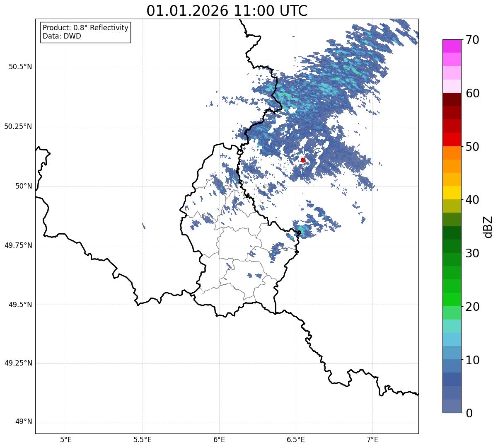
Task: Click the 'Data: DWD' label
Action: 62,36
